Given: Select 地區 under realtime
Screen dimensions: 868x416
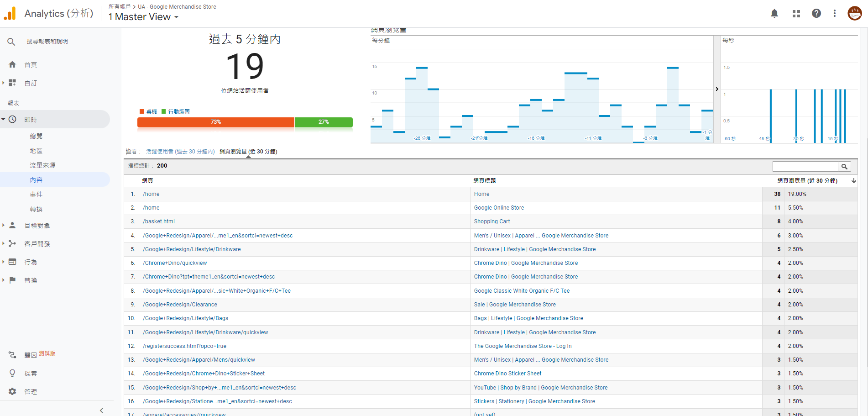Looking at the screenshot, I should (x=36, y=151).
